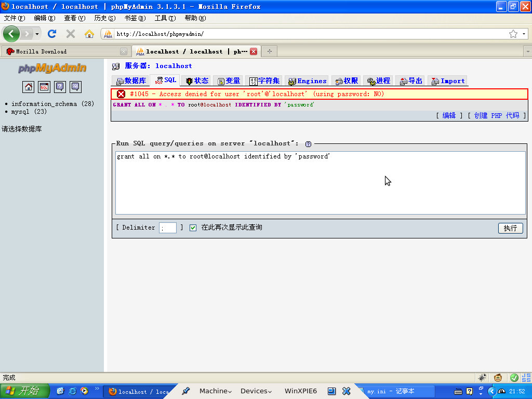Open the 权限 (Privileges) tab
Screen dimensions: 532x399
point(347,81)
